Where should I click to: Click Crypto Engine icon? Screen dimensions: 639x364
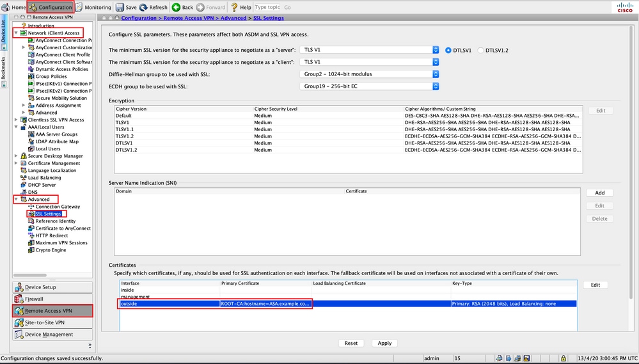tap(31, 250)
